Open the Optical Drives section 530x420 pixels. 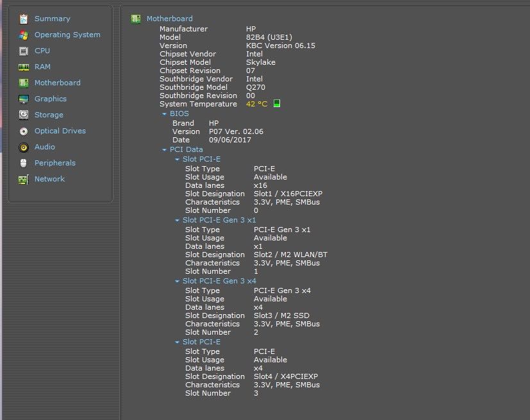coord(60,131)
